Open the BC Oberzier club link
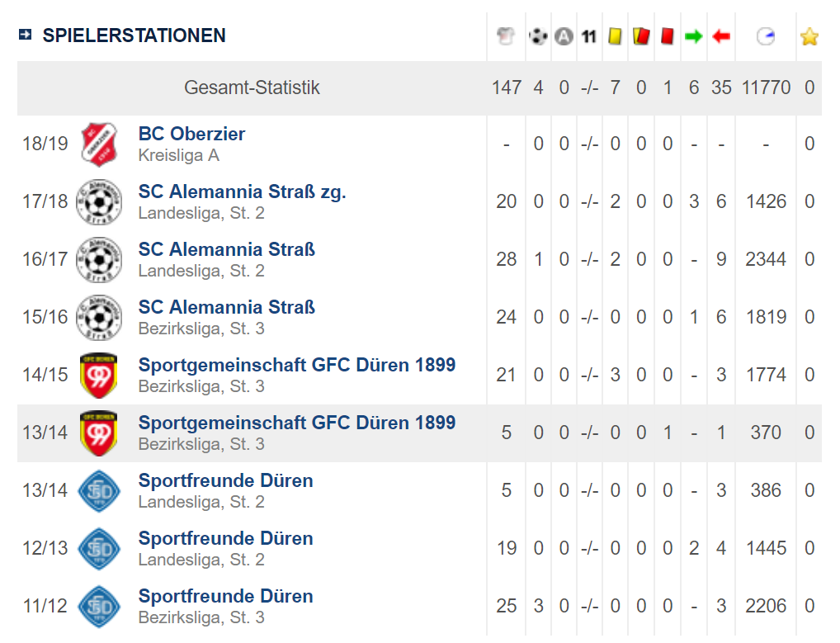 pyautogui.click(x=191, y=134)
